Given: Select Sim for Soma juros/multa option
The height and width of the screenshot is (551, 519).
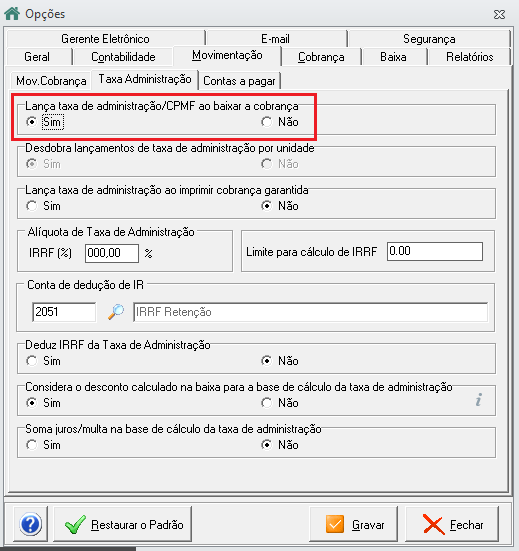Looking at the screenshot, I should tap(32, 445).
